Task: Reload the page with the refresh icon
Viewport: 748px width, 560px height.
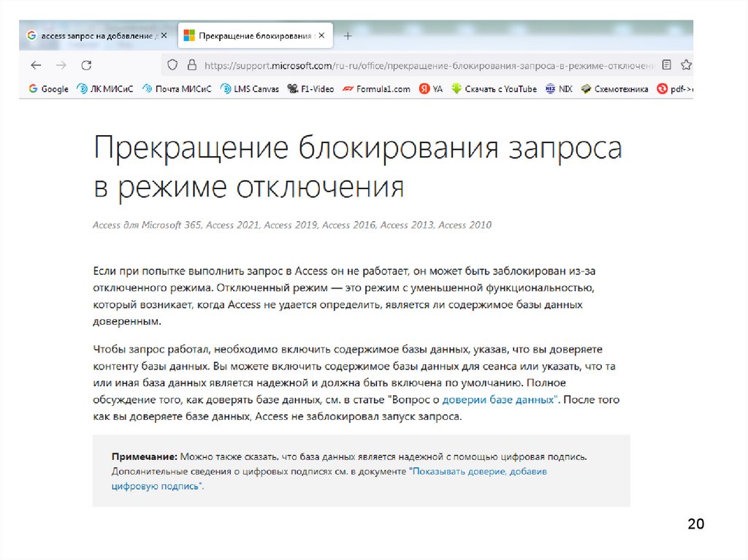Action: click(x=86, y=65)
